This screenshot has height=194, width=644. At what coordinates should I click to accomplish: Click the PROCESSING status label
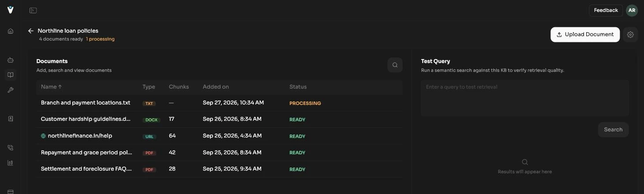tap(305, 103)
